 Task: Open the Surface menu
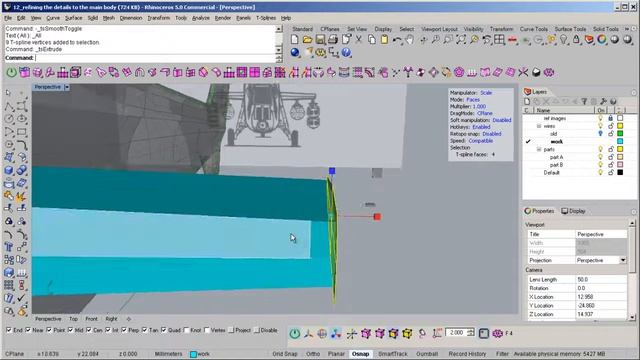(73, 18)
